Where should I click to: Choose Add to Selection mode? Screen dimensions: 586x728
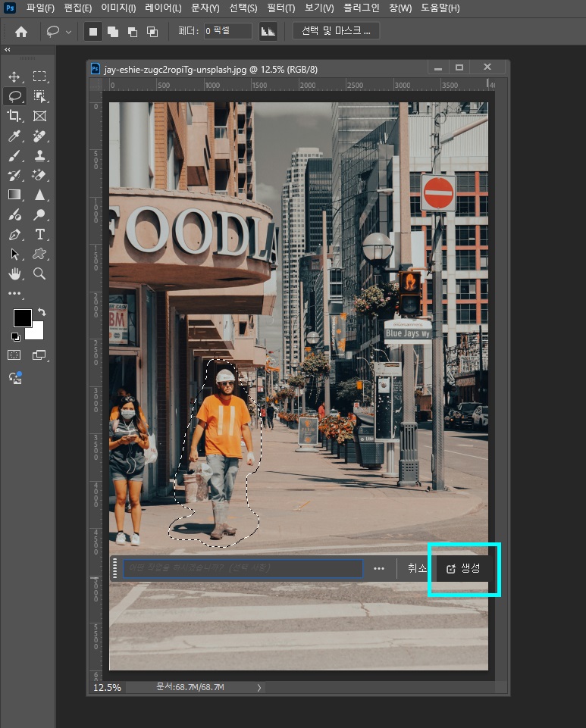(x=113, y=32)
